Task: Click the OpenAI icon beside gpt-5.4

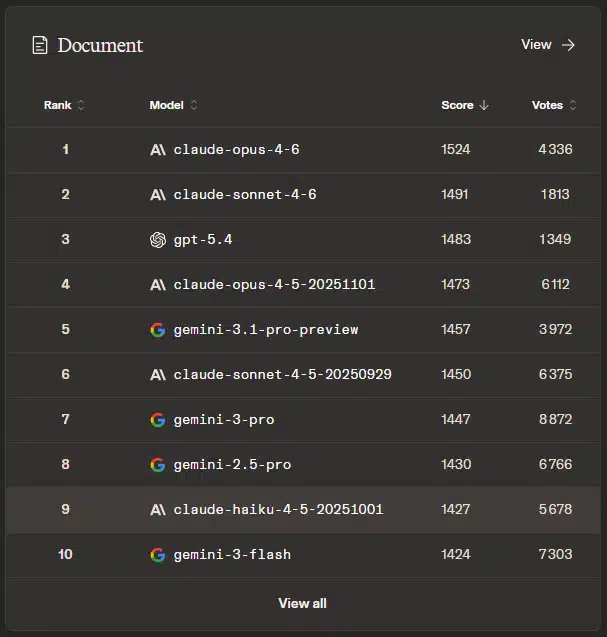Action: (x=157, y=240)
